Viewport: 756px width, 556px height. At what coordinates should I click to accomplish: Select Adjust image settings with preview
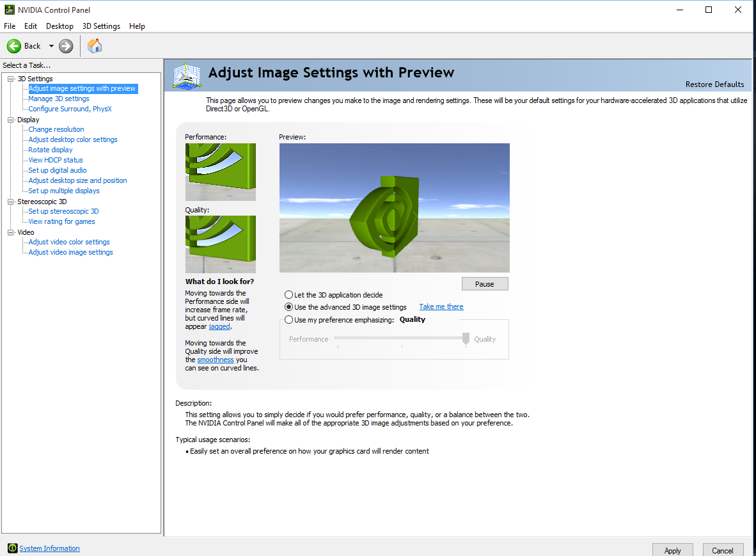click(82, 89)
